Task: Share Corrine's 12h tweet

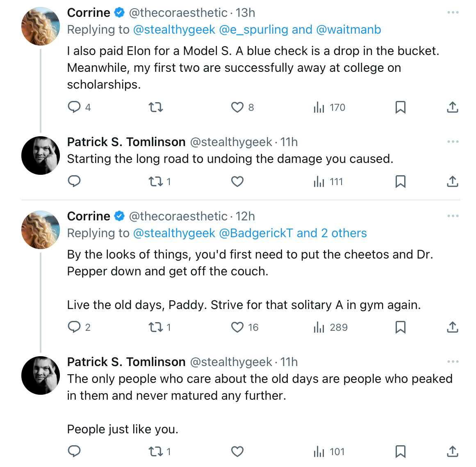Action: tap(452, 327)
